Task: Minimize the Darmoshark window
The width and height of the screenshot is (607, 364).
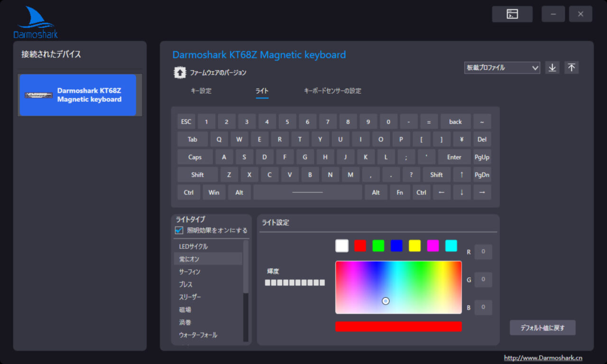Action: coord(553,14)
